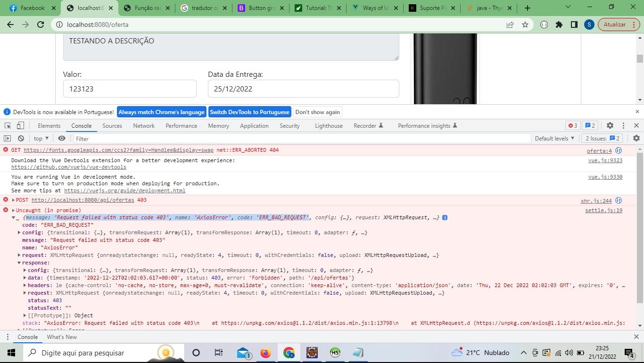The image size is (644, 363).
Task: Click the red errors count badge
Action: pos(573,125)
